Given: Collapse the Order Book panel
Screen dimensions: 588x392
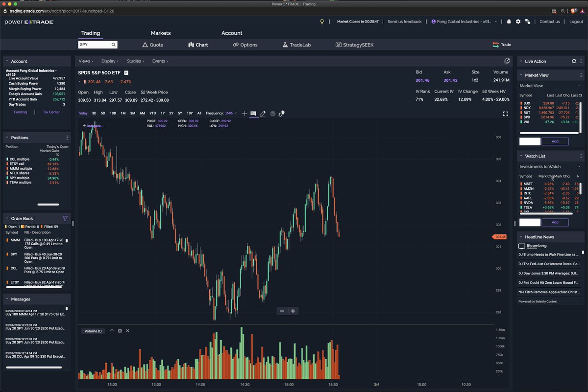Looking at the screenshot, I should 7,218.
